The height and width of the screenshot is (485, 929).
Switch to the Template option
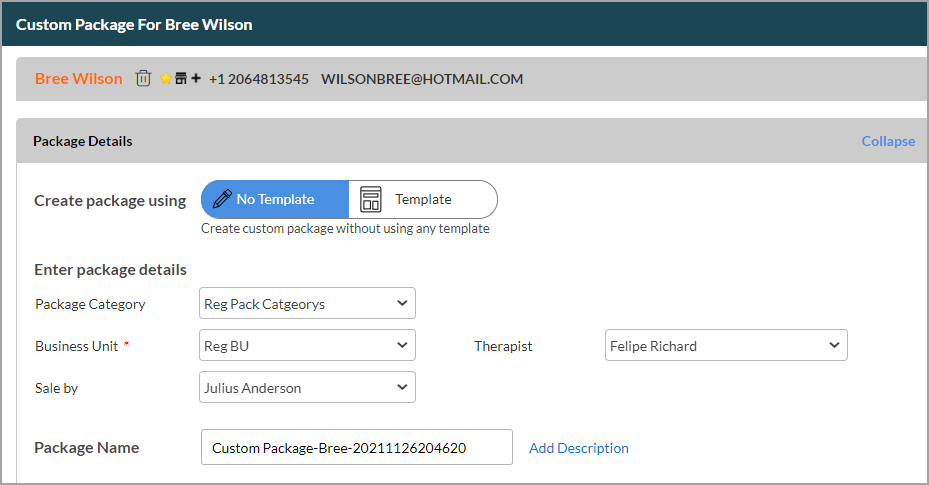coord(422,200)
